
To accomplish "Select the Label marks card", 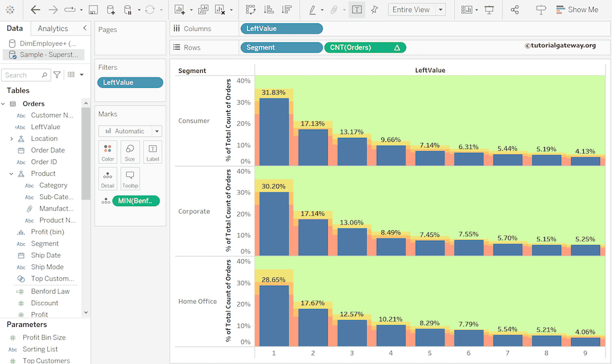I will tap(152, 152).
